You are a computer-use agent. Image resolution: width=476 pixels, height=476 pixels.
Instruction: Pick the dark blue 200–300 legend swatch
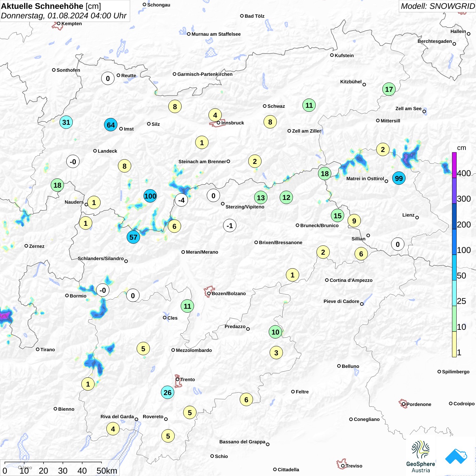(454, 216)
